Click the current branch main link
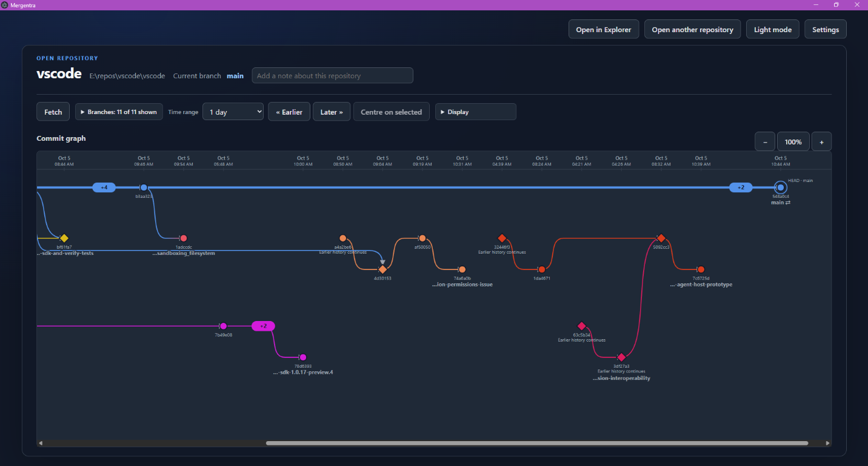 pos(235,76)
